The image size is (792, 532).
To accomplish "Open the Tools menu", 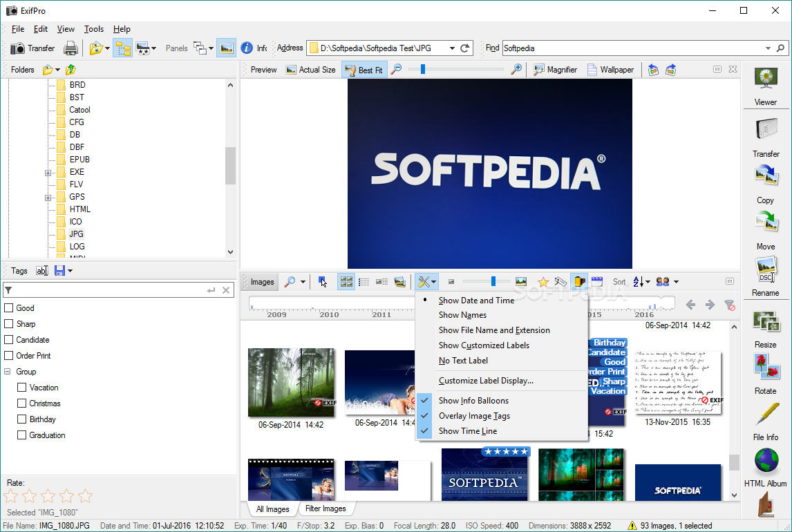I will coord(93,29).
